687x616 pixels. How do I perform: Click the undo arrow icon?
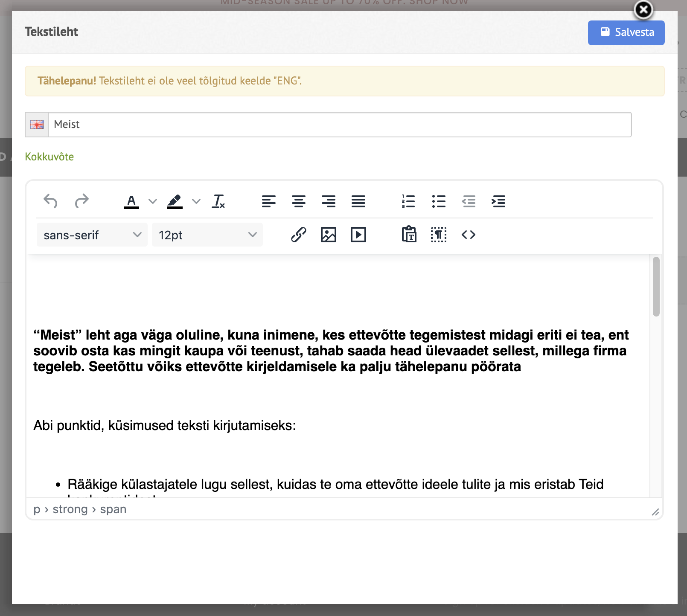50,201
